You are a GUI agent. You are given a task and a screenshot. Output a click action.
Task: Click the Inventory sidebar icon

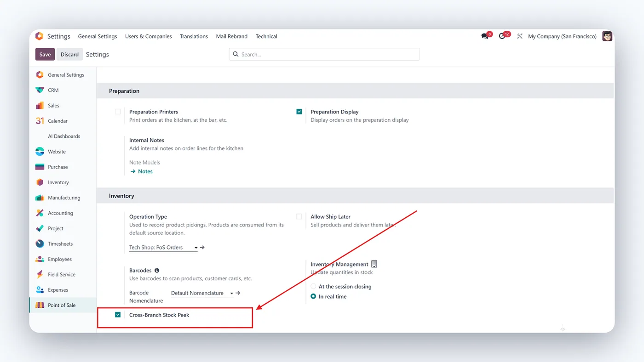(x=40, y=182)
